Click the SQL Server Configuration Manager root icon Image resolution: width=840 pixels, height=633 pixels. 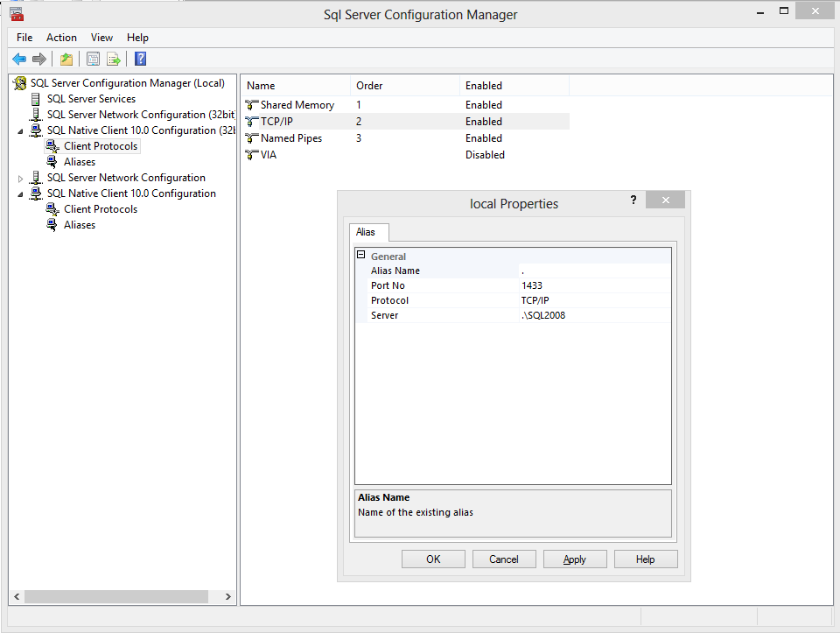pos(20,83)
